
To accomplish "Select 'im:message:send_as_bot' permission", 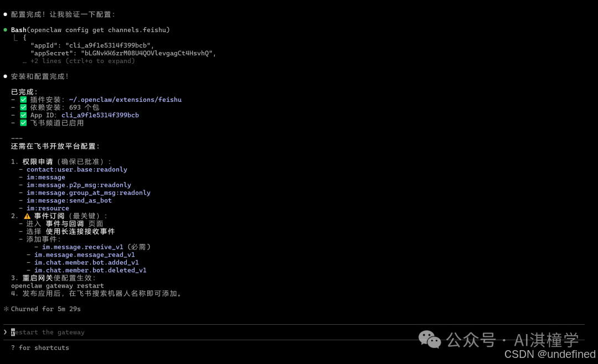I will [69, 200].
